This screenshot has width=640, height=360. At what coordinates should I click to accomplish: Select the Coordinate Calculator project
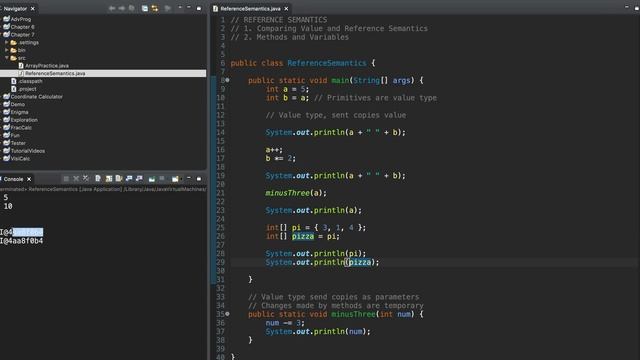click(36, 97)
